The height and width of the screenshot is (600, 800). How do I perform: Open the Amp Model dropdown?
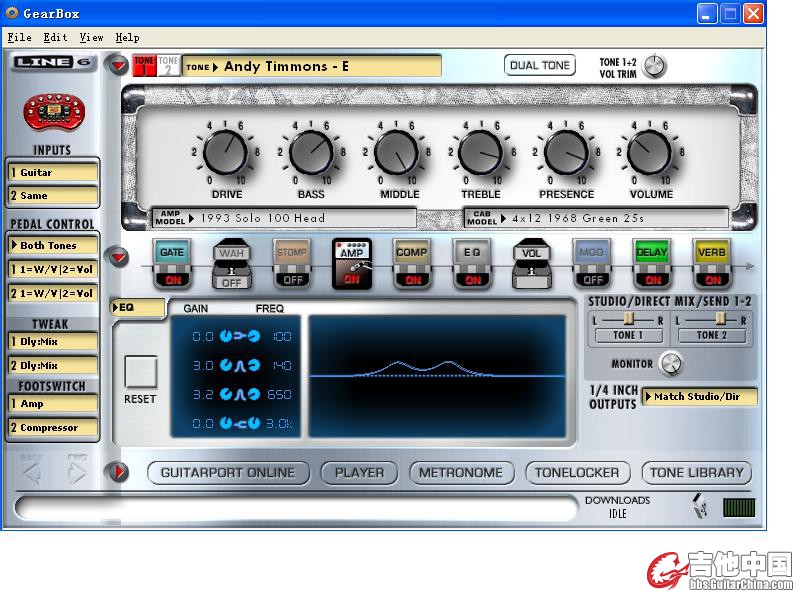tap(284, 218)
